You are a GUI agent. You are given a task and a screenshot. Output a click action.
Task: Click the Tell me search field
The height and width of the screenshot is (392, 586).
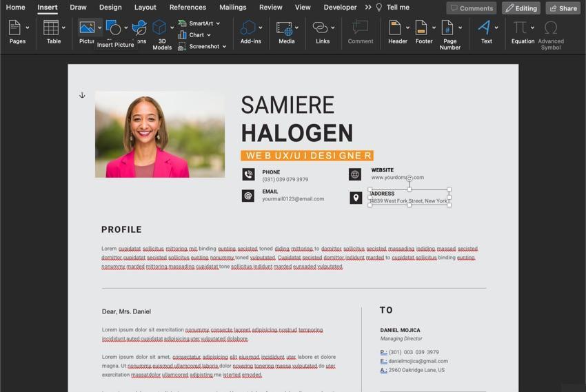coord(398,7)
